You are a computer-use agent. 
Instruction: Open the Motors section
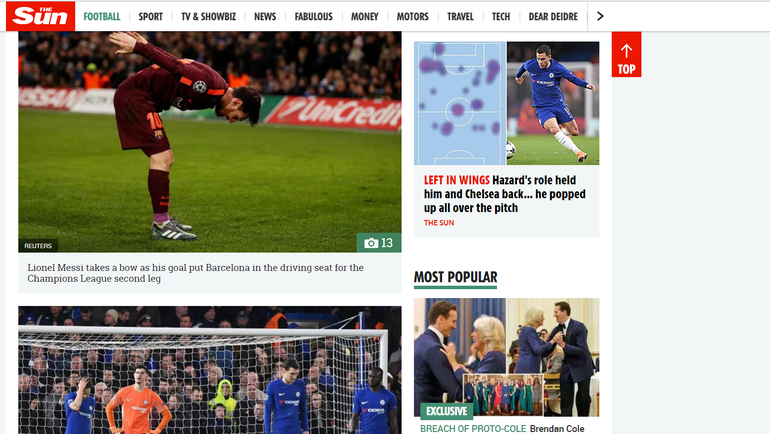tap(412, 17)
